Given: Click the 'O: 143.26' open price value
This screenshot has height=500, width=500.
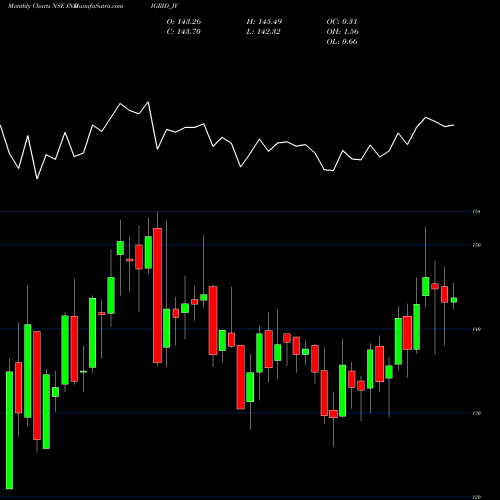Looking at the screenshot, I should (184, 22).
